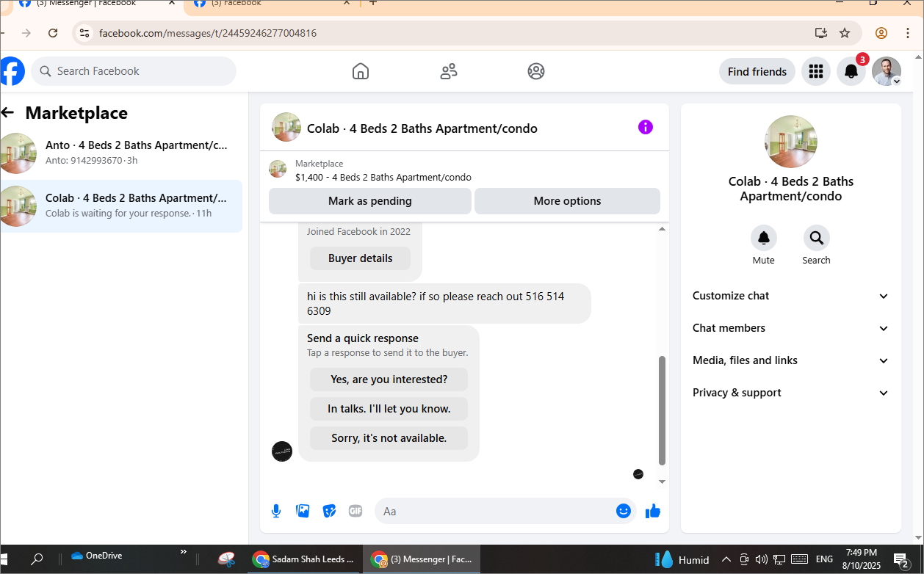Open the Facebook menu grid icon
Screen dimensions: 924x574
click(815, 71)
